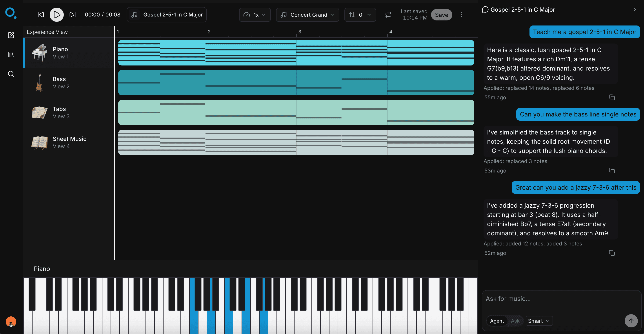644x334 pixels.
Task: Select the Piano View 1 track
Action: pos(69,53)
